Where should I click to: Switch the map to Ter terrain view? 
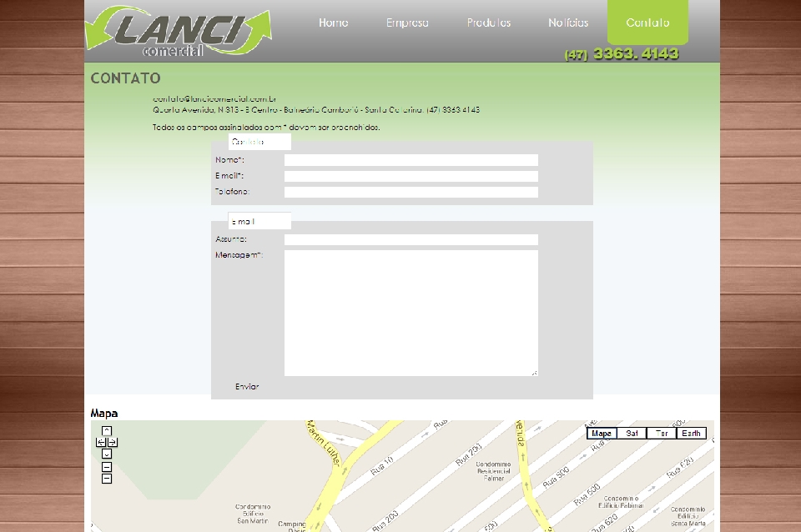tap(661, 434)
